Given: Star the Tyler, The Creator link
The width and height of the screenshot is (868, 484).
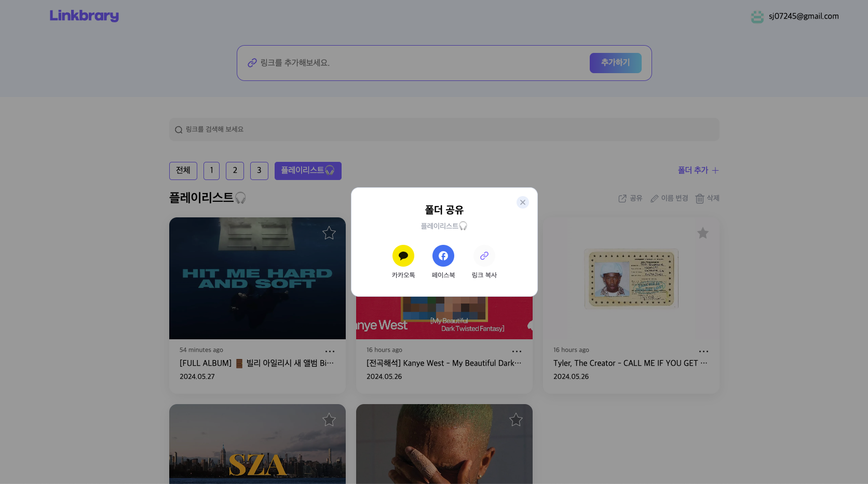Looking at the screenshot, I should [703, 233].
